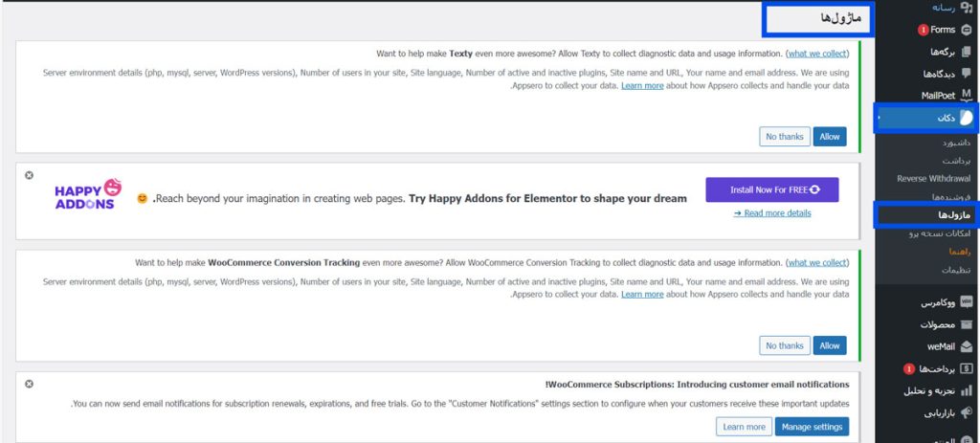This screenshot has width=980, height=443.
Task: Dismiss the Happy Addons notice
Action: coord(29,175)
